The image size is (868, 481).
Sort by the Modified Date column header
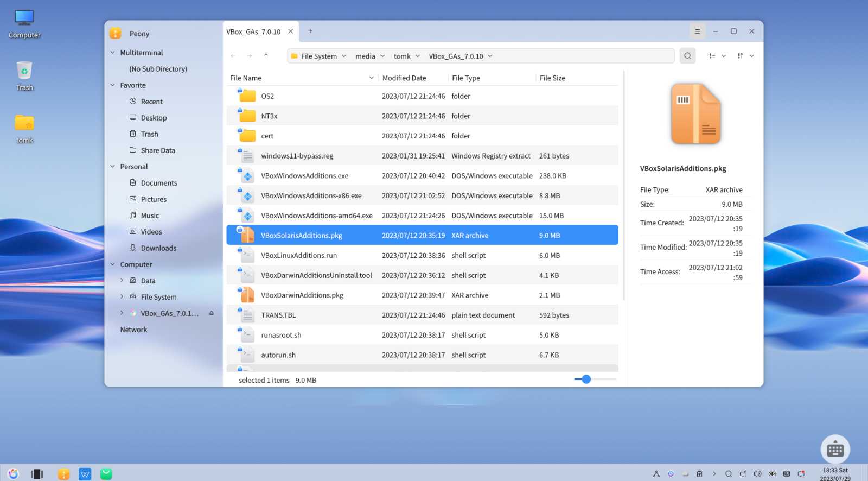413,78
